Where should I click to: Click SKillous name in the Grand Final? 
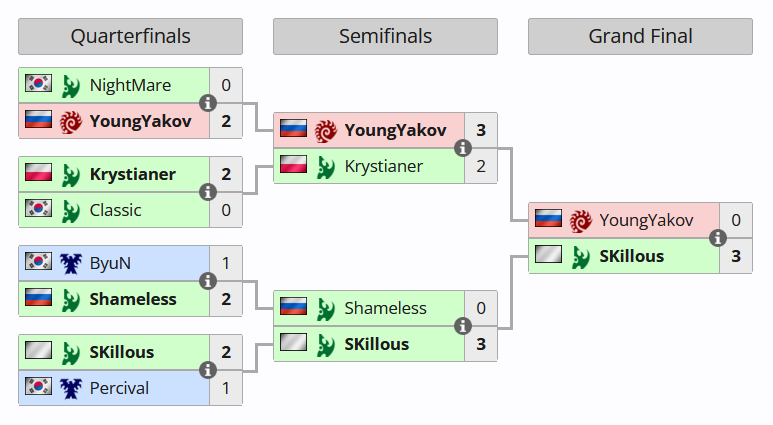pyautogui.click(x=631, y=256)
